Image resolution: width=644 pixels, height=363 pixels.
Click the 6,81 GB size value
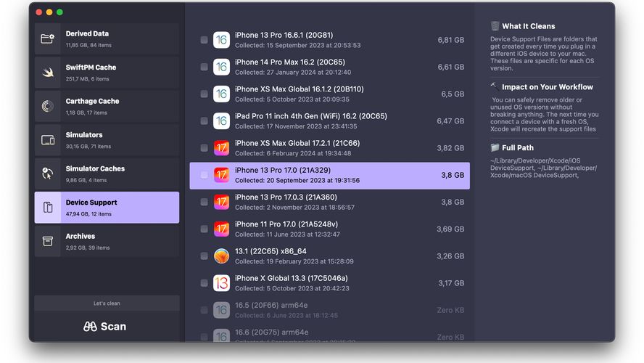pos(451,40)
